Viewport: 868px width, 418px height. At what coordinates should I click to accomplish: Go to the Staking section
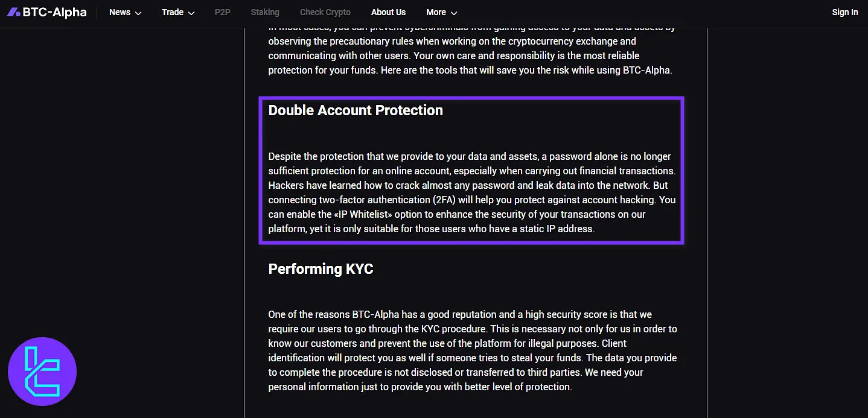264,12
